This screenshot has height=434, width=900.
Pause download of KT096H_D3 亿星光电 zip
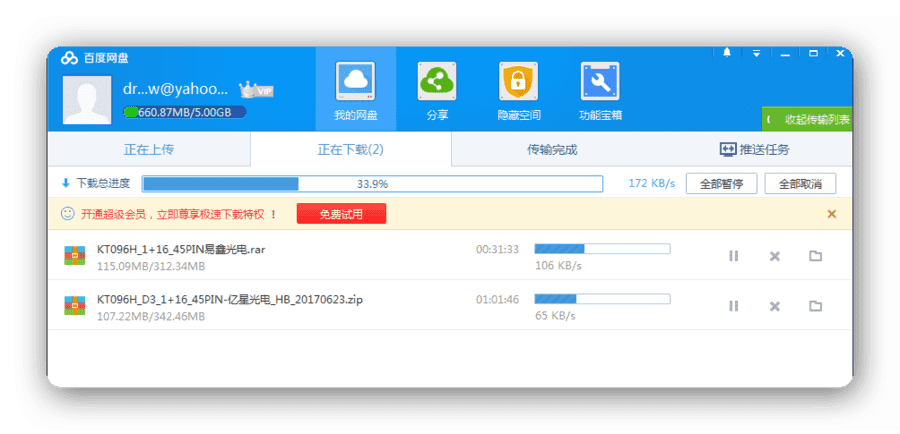point(733,306)
